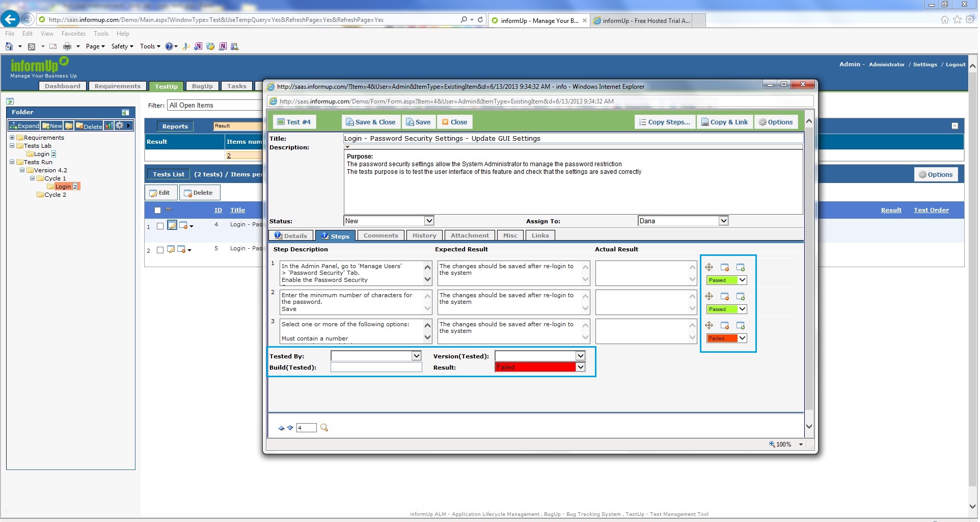Click the Build(Tested) input field

coord(377,367)
